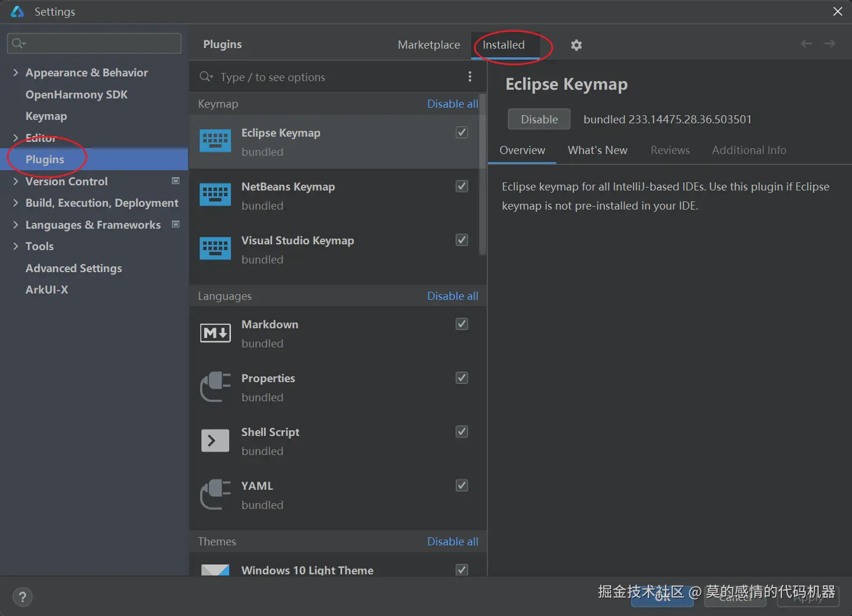Open the plugin settings gear menu

(x=576, y=45)
